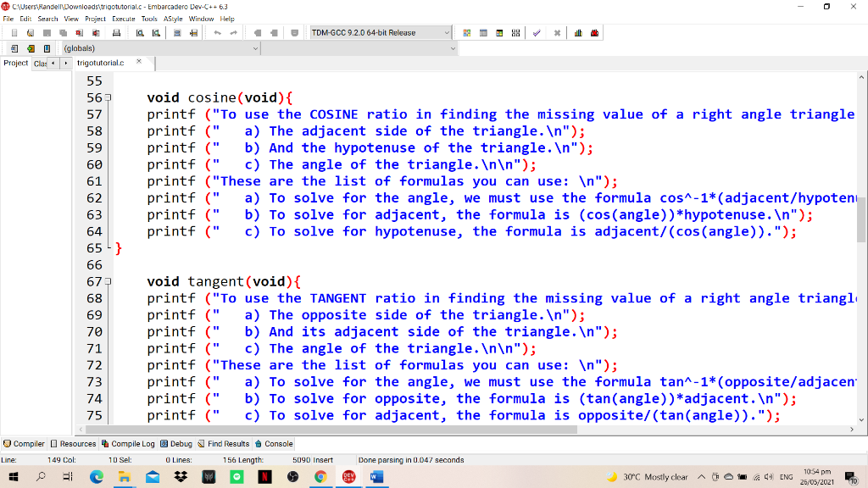Viewport: 868px width, 488px height.
Task: Click the syntax check icon
Action: [536, 33]
